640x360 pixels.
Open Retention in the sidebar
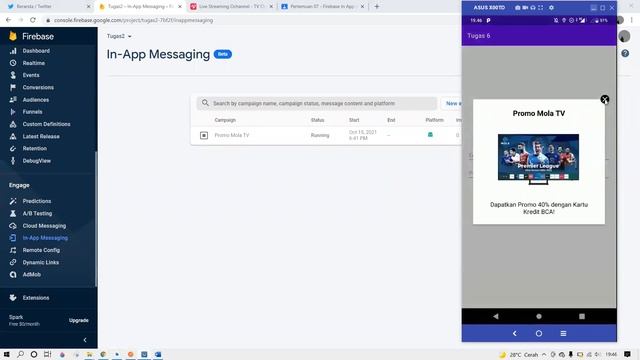[x=34, y=149]
